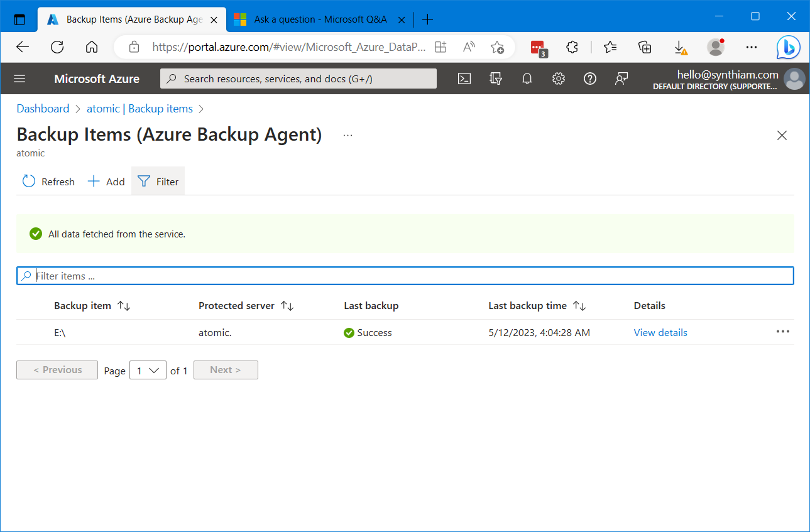Open browser Settings and more ellipsis
The image size is (810, 532).
point(752,47)
